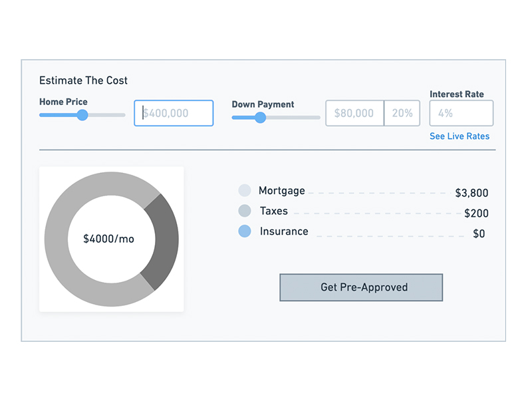The height and width of the screenshot is (399, 532).
Task: Click the Home Price slider handle
Action: 82,115
